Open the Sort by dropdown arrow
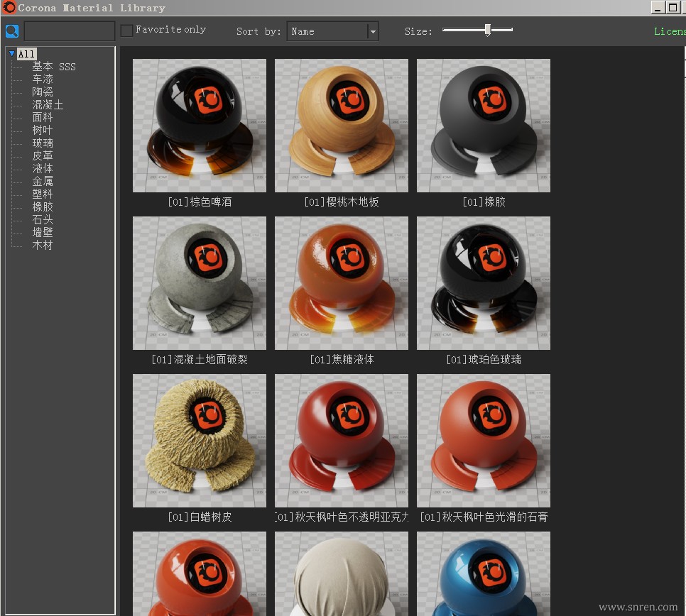 click(x=372, y=31)
